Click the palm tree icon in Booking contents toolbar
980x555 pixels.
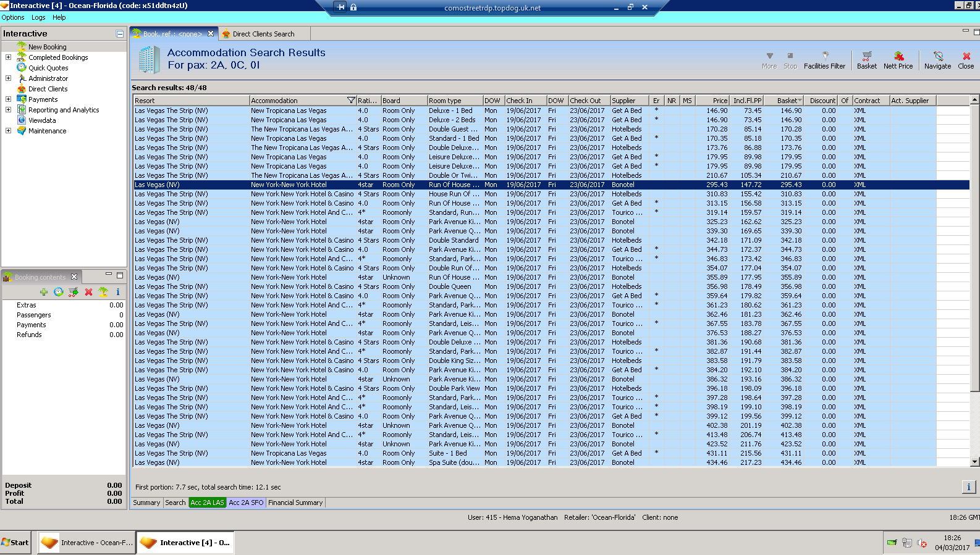103,292
